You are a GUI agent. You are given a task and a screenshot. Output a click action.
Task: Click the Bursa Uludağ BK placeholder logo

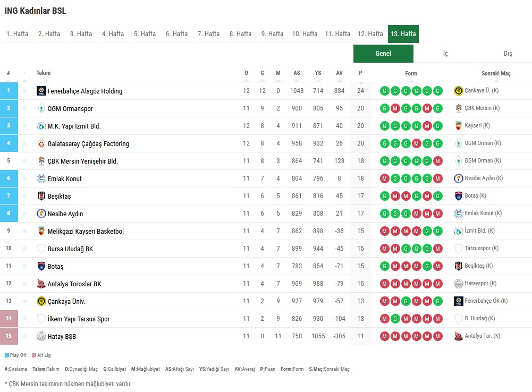tap(41, 249)
